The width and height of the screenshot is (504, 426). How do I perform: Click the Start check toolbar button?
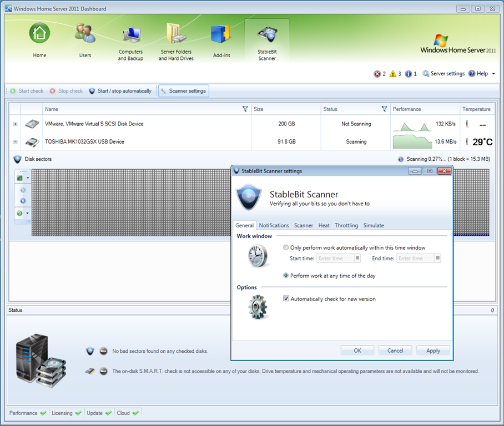pyautogui.click(x=27, y=91)
